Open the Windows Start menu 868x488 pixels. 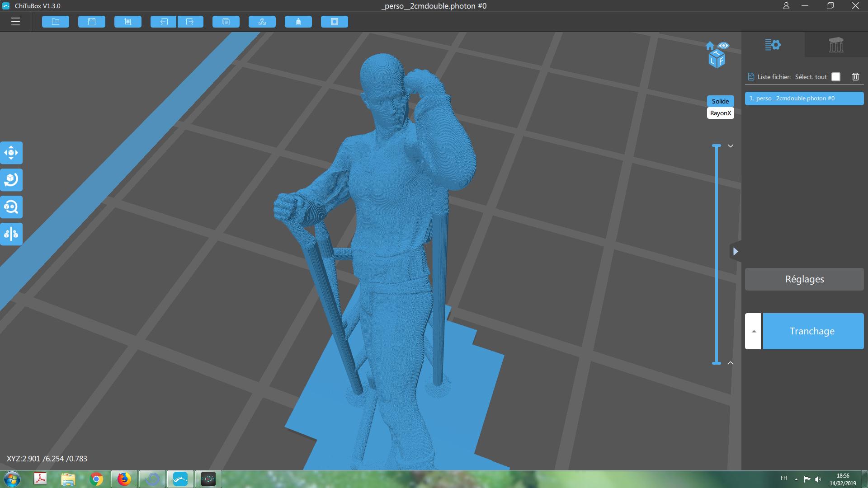12,479
